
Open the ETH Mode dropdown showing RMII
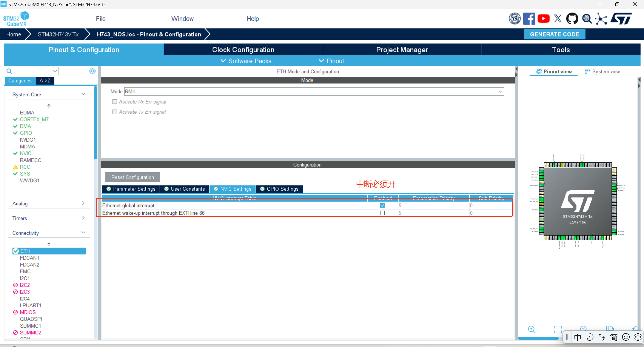[x=314, y=92]
